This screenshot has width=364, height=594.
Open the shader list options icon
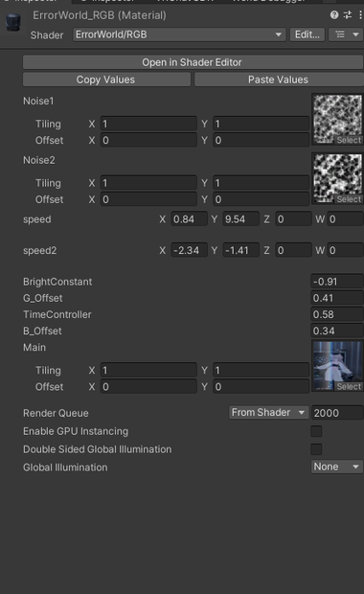pyautogui.click(x=347, y=34)
